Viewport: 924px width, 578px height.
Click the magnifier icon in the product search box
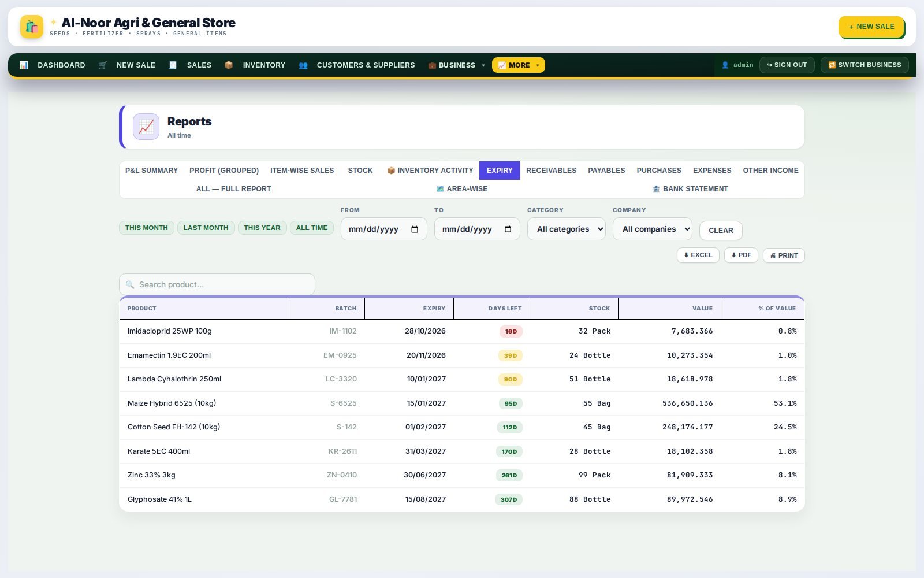[130, 284]
